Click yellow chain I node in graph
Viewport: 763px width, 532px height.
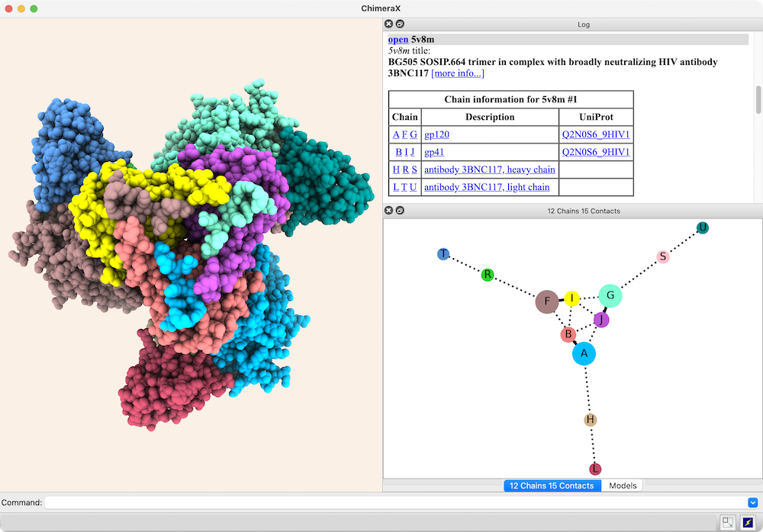pos(572,298)
